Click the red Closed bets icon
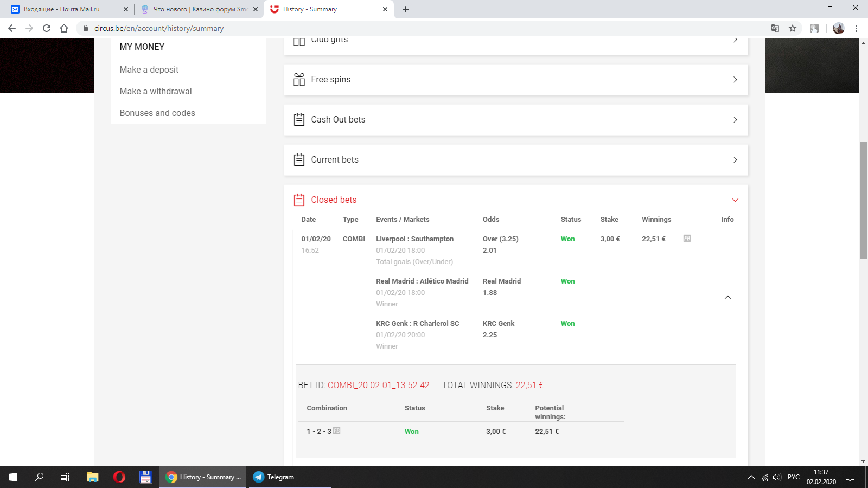The width and height of the screenshot is (868, 488). [299, 200]
